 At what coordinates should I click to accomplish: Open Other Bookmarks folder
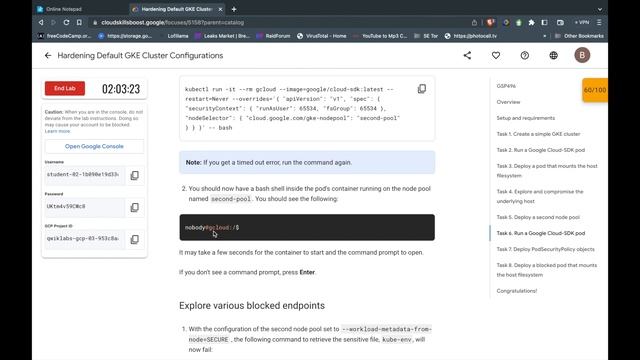click(x=579, y=36)
